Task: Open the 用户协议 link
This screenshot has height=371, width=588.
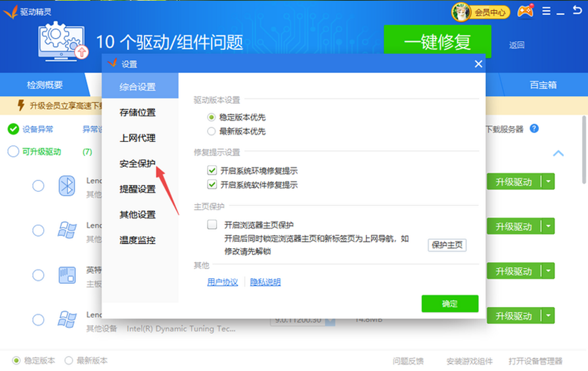Action: [x=222, y=282]
